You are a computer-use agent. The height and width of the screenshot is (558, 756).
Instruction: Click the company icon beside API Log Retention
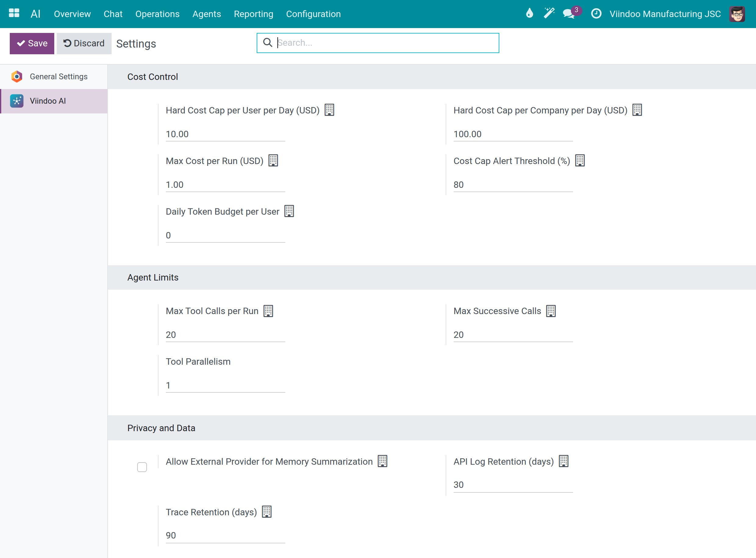tap(564, 461)
